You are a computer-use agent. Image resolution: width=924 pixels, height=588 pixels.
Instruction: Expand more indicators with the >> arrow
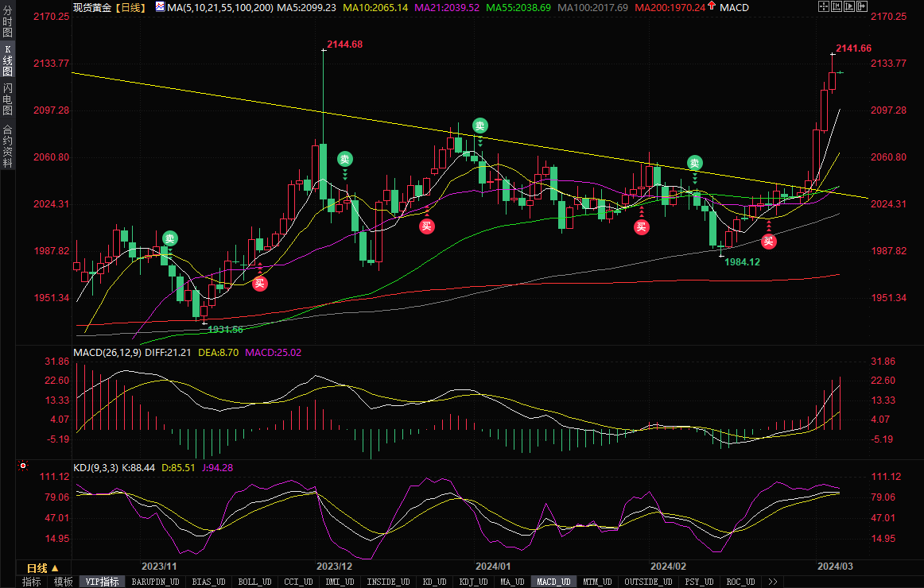771,582
